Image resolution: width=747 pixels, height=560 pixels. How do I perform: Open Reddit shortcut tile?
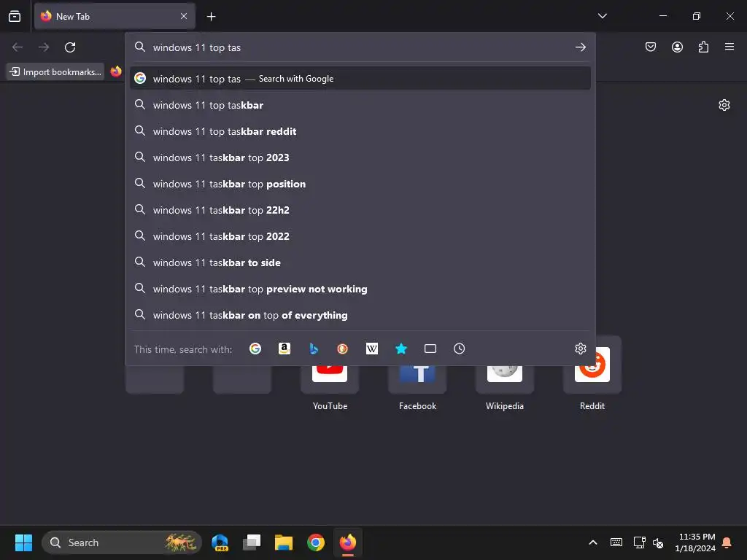click(592, 374)
